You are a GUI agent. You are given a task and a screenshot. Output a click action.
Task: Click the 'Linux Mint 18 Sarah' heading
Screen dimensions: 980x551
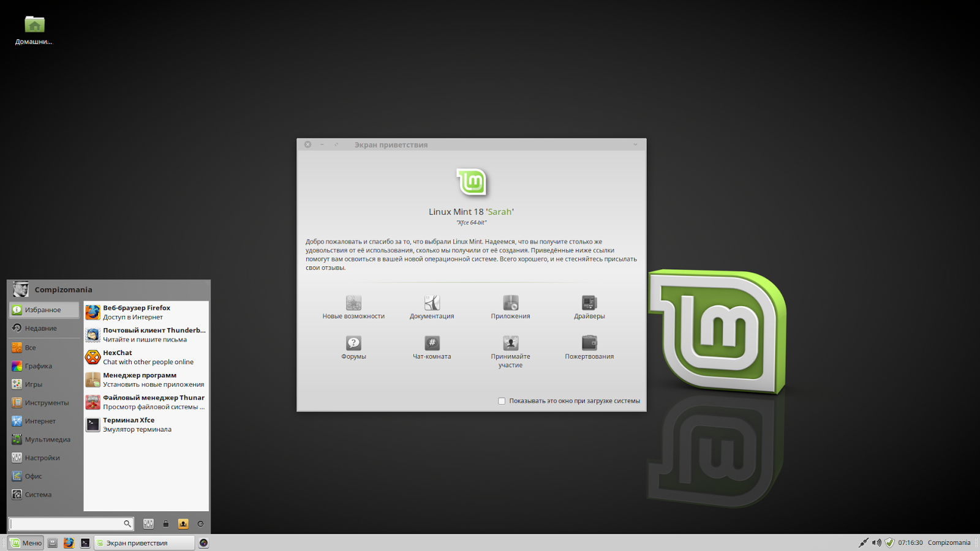click(x=471, y=212)
